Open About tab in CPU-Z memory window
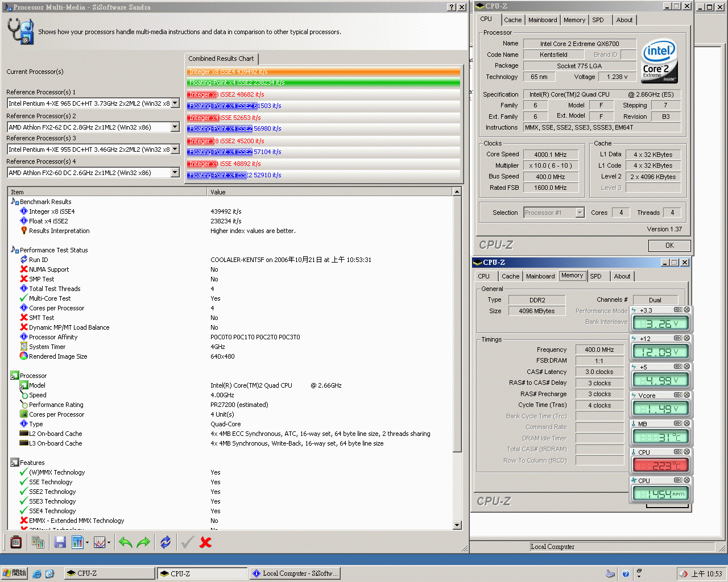The width and height of the screenshot is (728, 582). [x=622, y=276]
